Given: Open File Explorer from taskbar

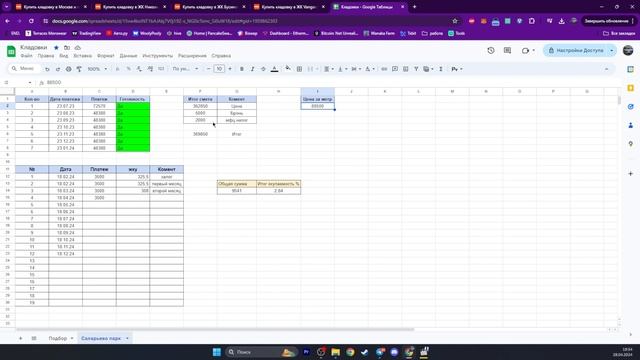Looking at the screenshot, I should (x=336, y=352).
